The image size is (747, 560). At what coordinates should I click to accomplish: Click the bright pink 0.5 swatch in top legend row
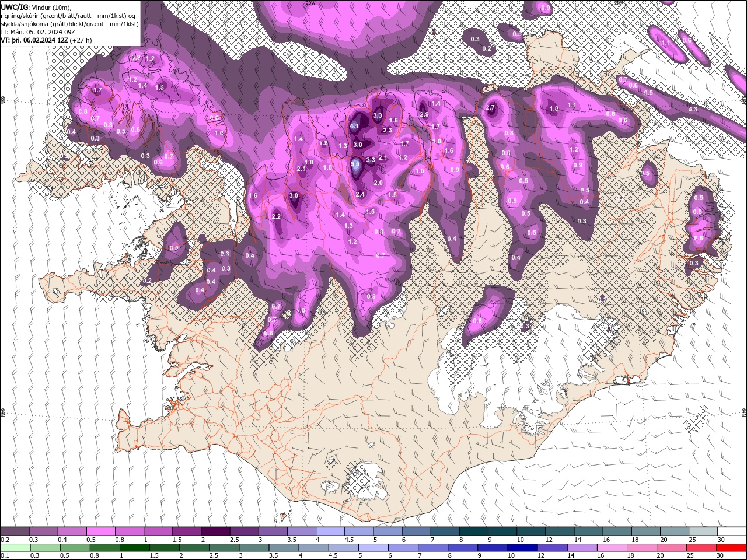pos(100,531)
